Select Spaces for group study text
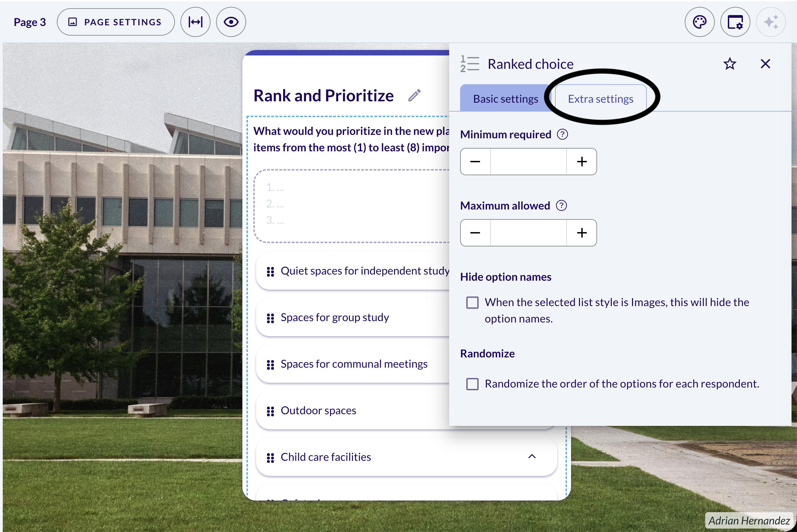 coord(335,317)
